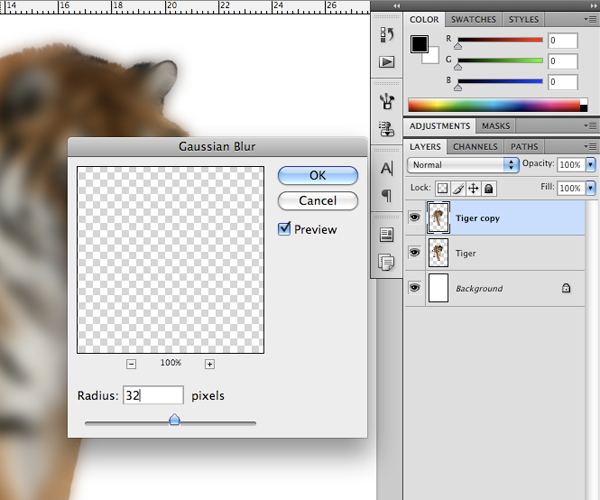Zoom in the blur preview
Screen dimensions: 600x500
click(x=209, y=364)
